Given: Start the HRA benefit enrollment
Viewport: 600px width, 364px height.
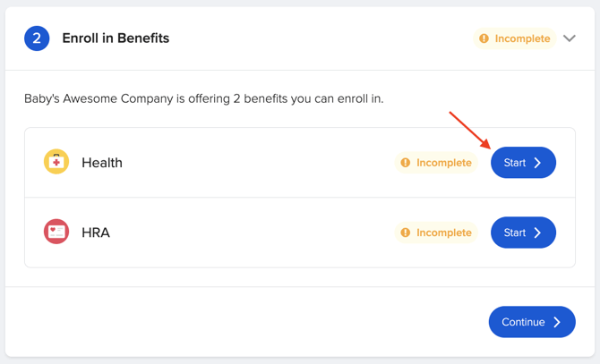Looking at the screenshot, I should coord(523,233).
